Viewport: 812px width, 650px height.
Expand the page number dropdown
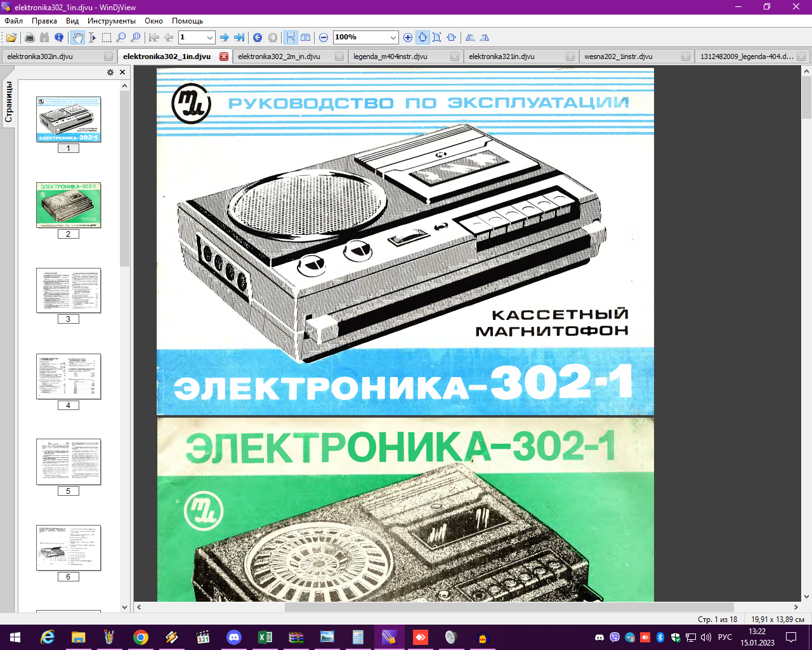210,37
